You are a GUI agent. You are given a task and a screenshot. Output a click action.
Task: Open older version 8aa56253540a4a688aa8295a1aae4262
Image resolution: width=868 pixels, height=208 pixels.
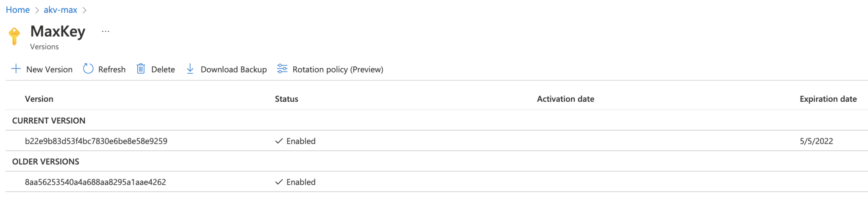pos(95,182)
